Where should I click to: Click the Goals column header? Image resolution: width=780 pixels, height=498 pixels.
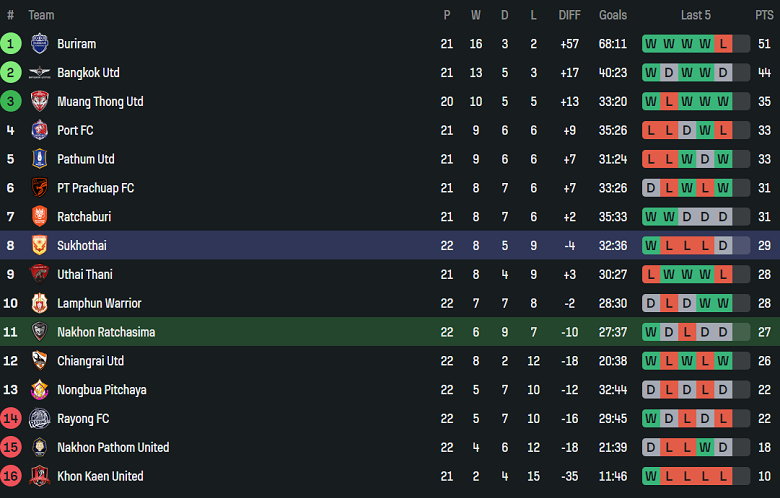pos(613,15)
